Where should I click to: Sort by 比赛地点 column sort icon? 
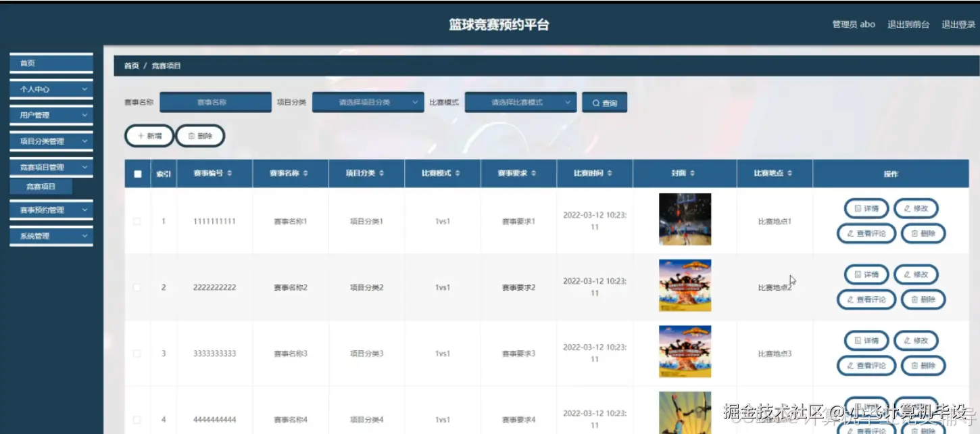[790, 174]
